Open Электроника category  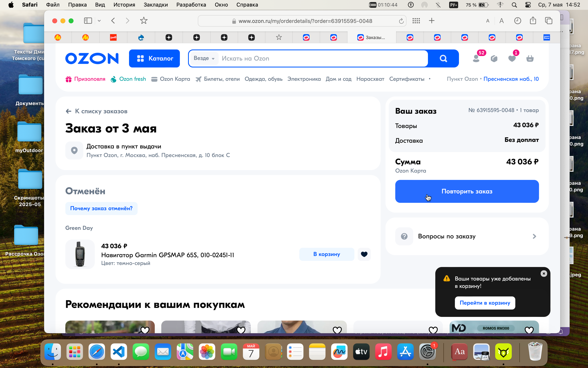click(304, 79)
